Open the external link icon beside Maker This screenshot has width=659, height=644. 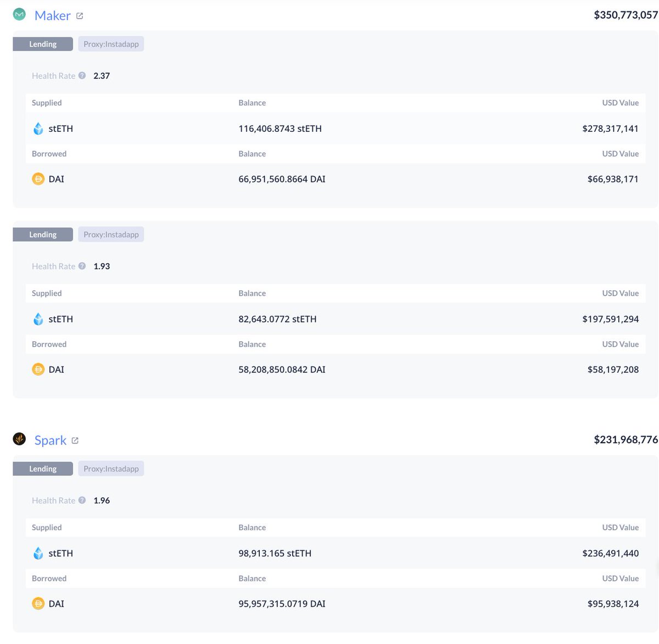tap(80, 16)
